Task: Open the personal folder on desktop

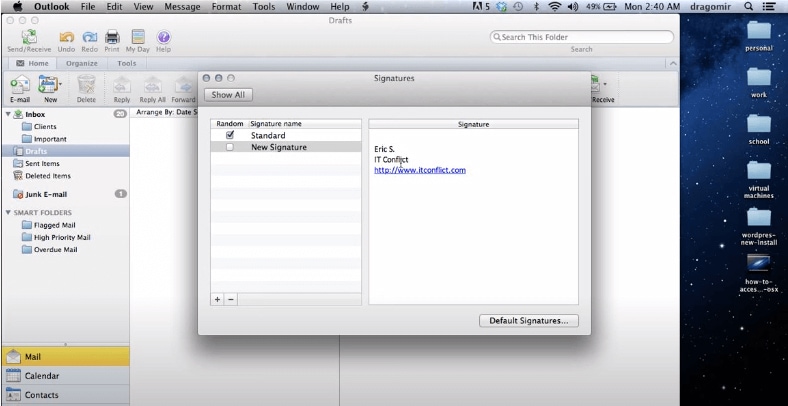Action: tap(759, 31)
